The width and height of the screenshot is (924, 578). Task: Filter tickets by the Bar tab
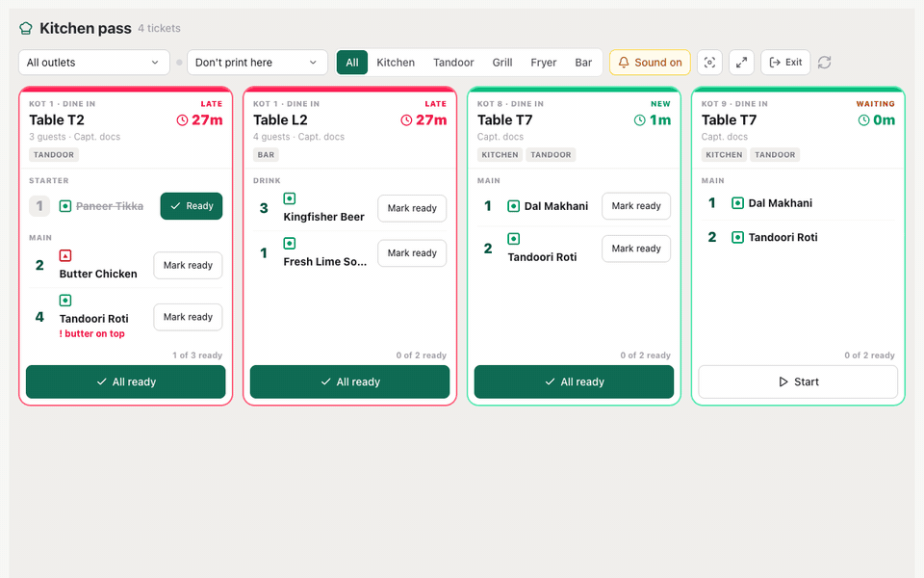[583, 63]
